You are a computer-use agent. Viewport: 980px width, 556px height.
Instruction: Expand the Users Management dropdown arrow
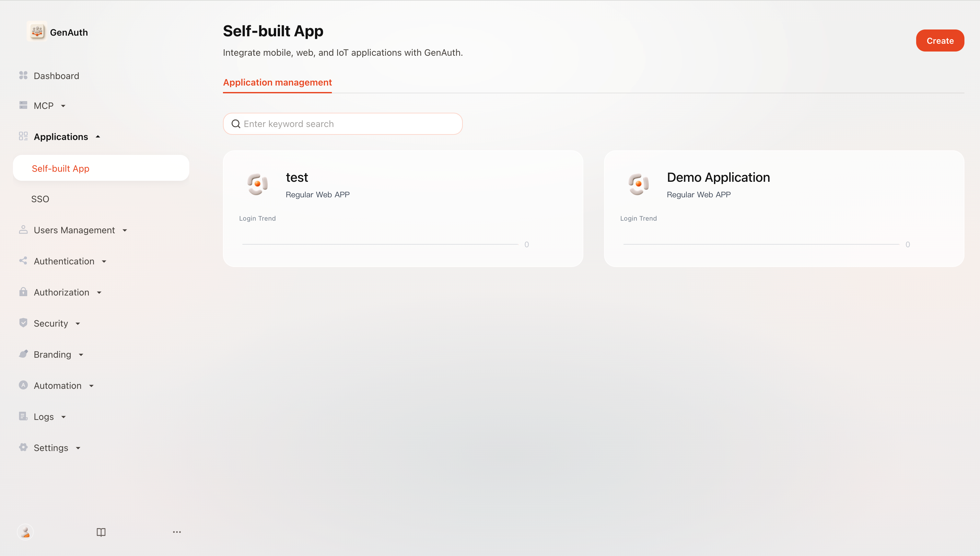click(x=125, y=230)
